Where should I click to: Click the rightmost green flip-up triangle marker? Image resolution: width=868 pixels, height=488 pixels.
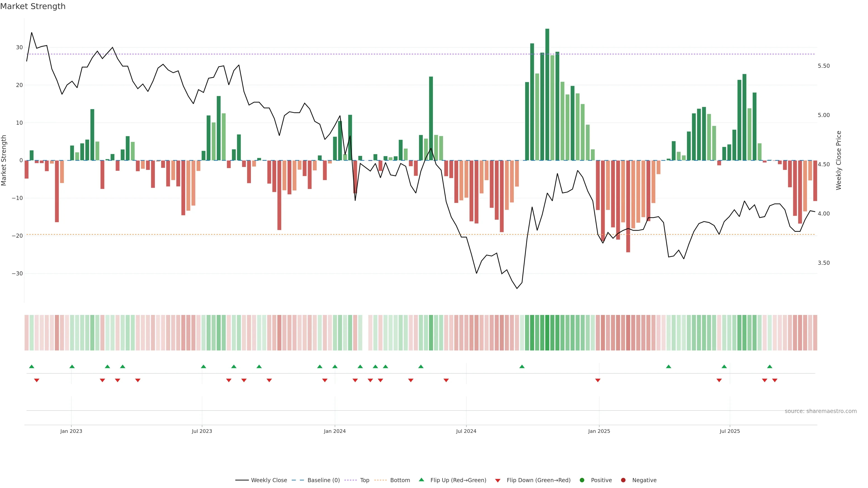(770, 366)
